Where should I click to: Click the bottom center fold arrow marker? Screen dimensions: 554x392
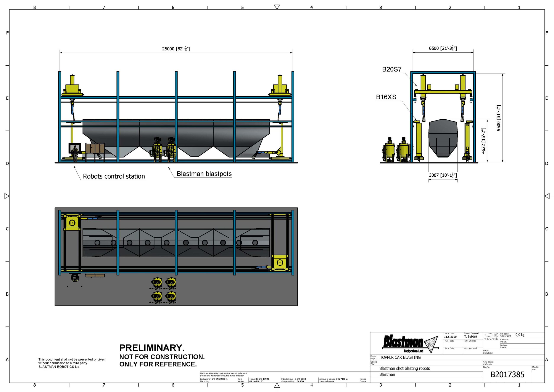(x=277, y=386)
